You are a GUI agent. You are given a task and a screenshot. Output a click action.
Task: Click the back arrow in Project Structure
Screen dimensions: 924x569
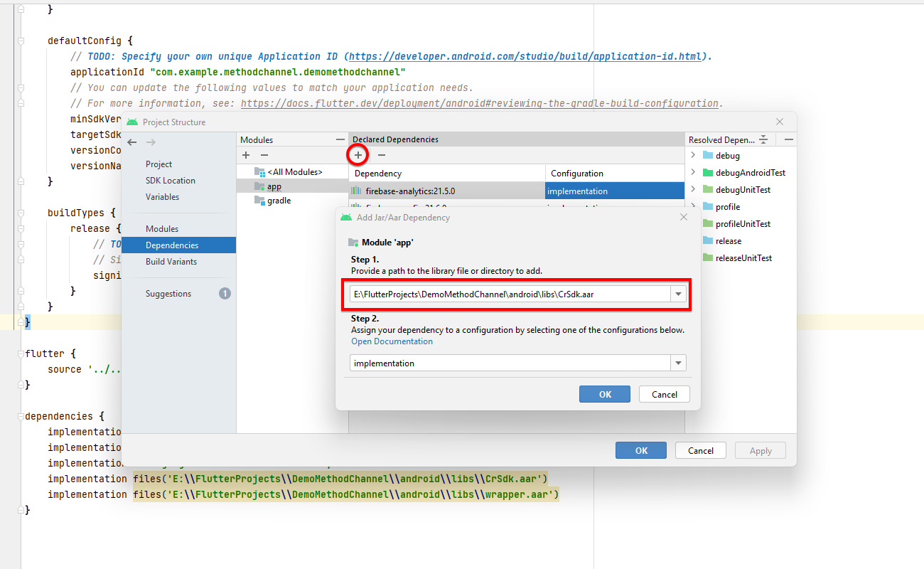coord(131,143)
